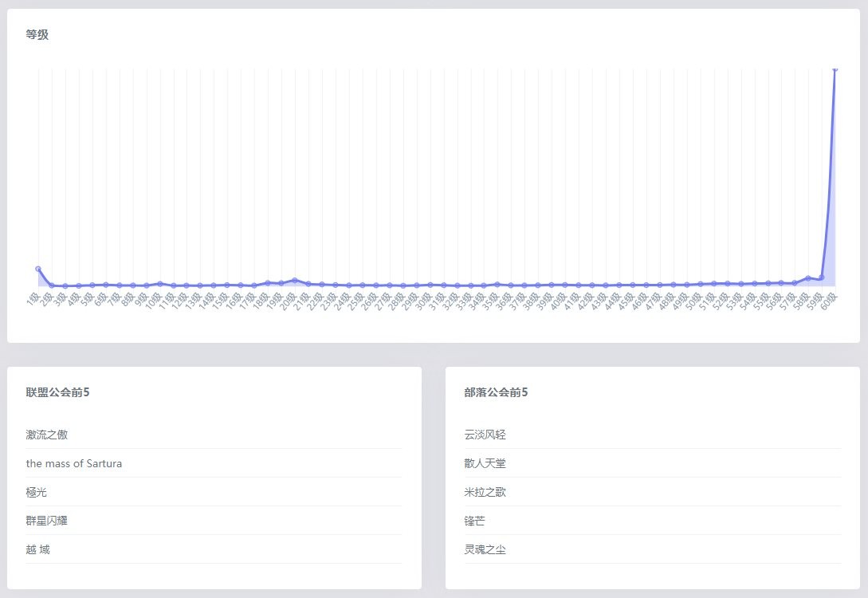The height and width of the screenshot is (598, 868).
Task: Click the 部落公会前5 panel heading
Action: coord(496,392)
